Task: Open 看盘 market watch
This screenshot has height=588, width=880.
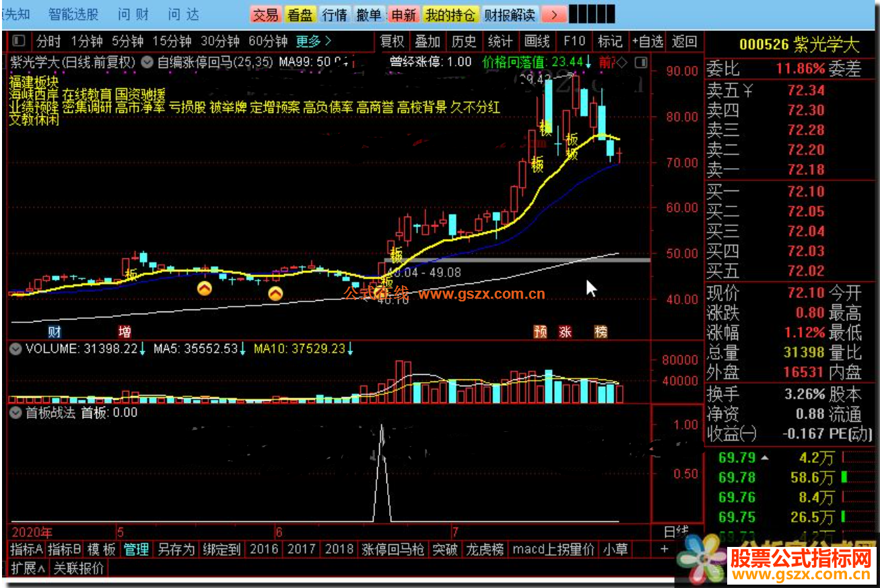Action: 300,14
